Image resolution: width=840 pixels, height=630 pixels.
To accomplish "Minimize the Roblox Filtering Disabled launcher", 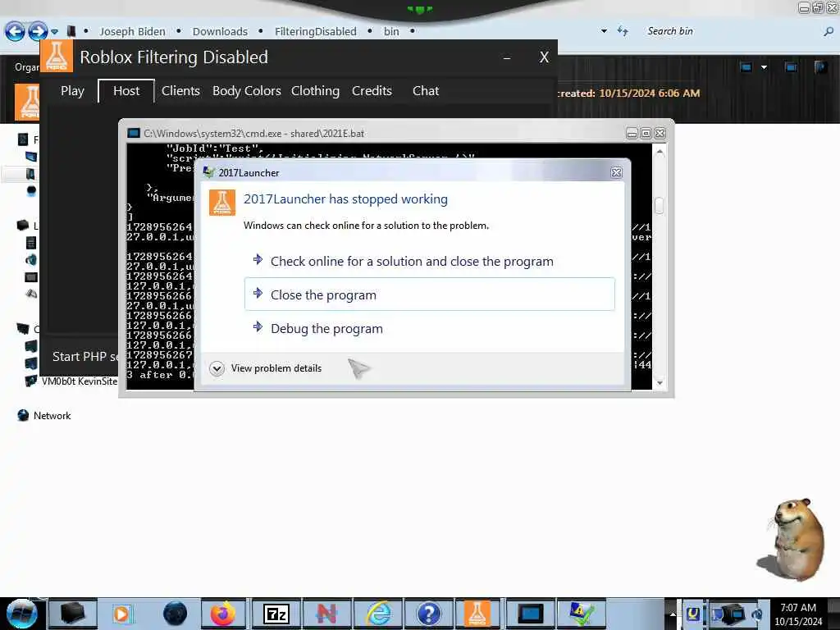I will (507, 57).
